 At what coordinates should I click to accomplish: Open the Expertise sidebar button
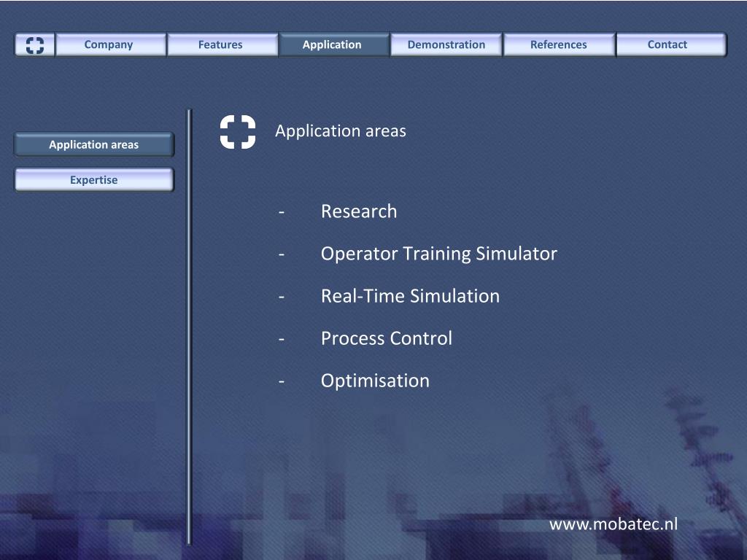click(94, 180)
